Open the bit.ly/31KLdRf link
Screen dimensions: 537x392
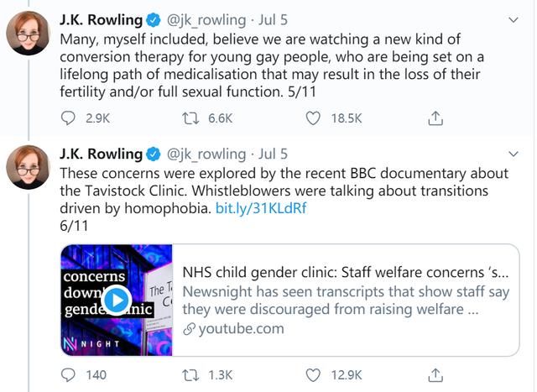(x=261, y=208)
